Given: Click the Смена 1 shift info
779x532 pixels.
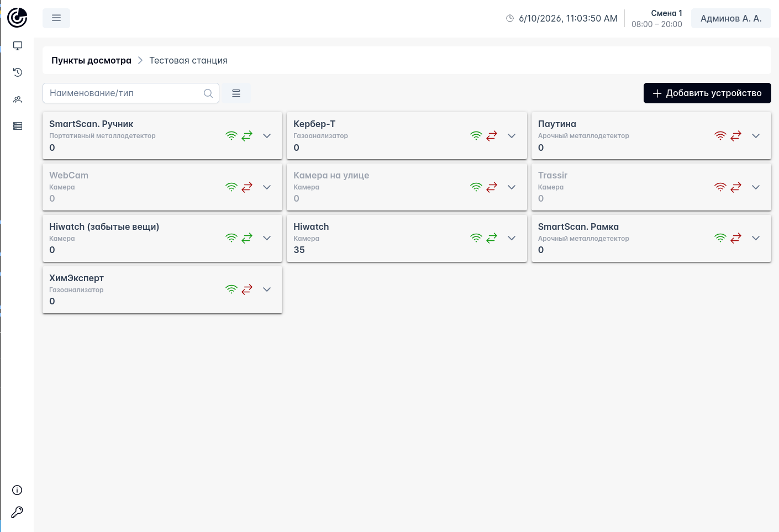Looking at the screenshot, I should (657, 18).
